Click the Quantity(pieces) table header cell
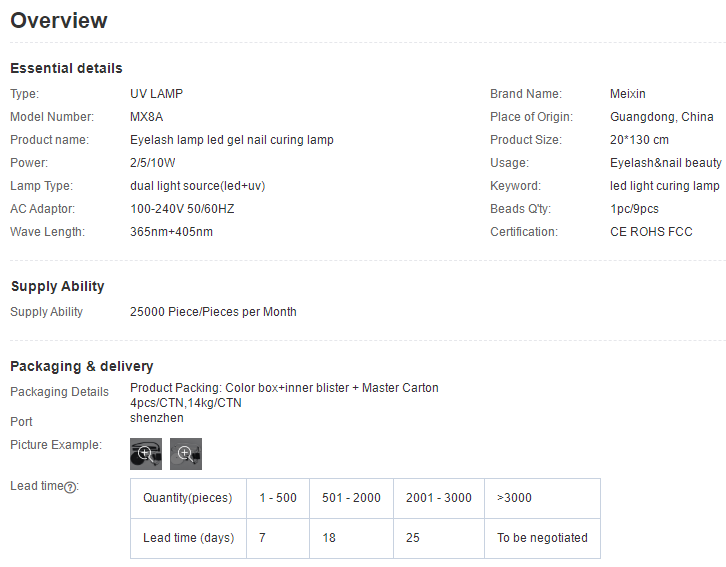Viewport: 726px width, 567px height. [187, 498]
